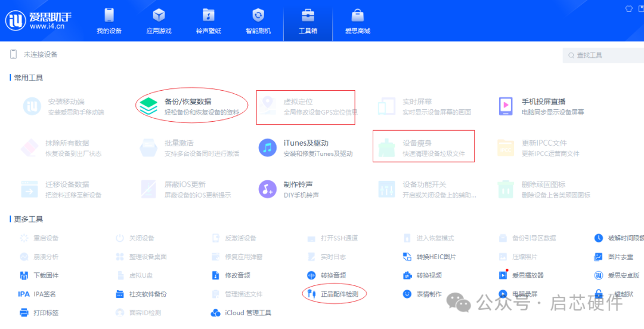The image size is (644, 329).
Task: Click 重启设备 in more tools
Action: point(39,238)
